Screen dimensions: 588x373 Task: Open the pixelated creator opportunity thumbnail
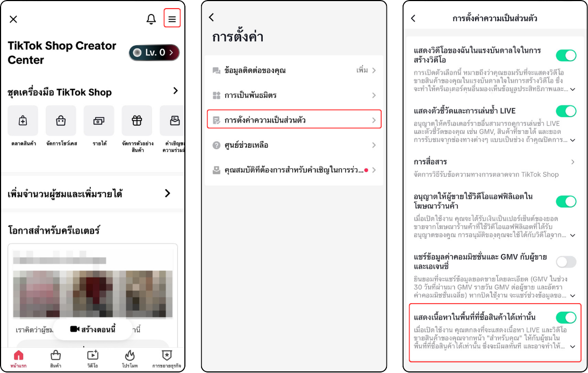92,294
